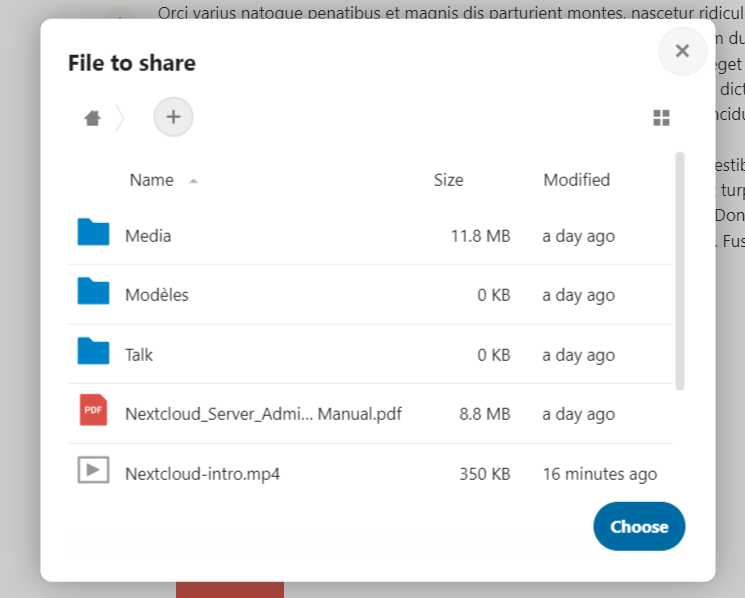Click the breadcrumb chevron separator after home
Viewport: 745px width, 598px height.
click(x=121, y=118)
